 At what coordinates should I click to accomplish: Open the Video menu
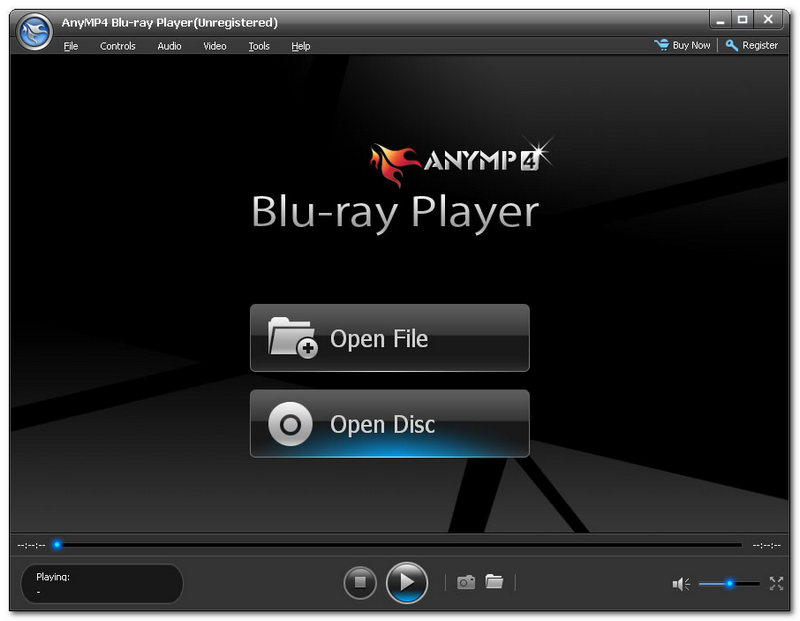pyautogui.click(x=215, y=46)
